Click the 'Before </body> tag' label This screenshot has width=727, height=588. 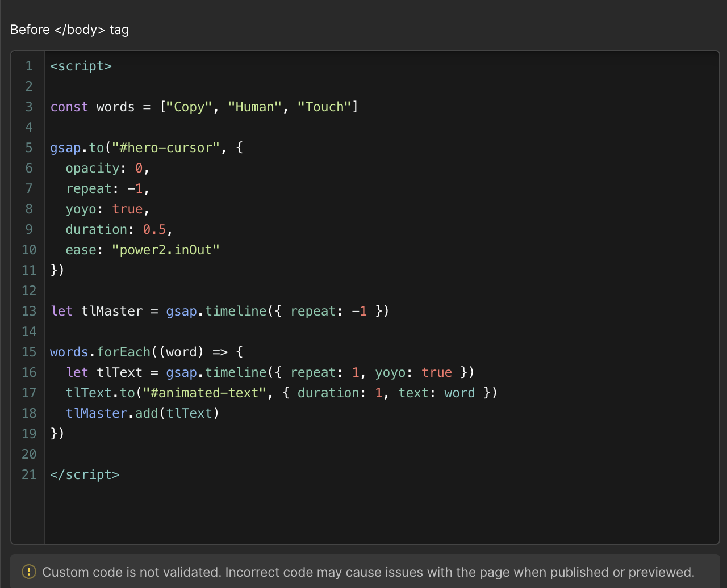tap(70, 30)
